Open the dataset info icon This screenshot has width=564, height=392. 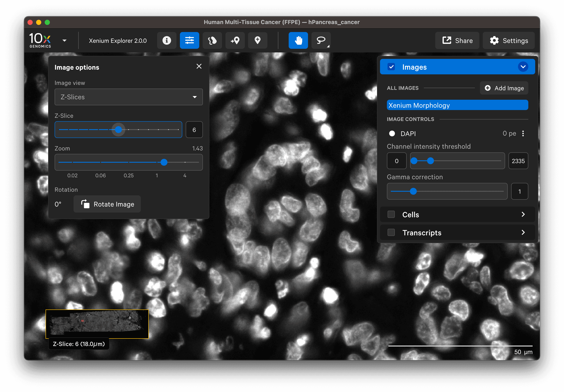tap(167, 40)
